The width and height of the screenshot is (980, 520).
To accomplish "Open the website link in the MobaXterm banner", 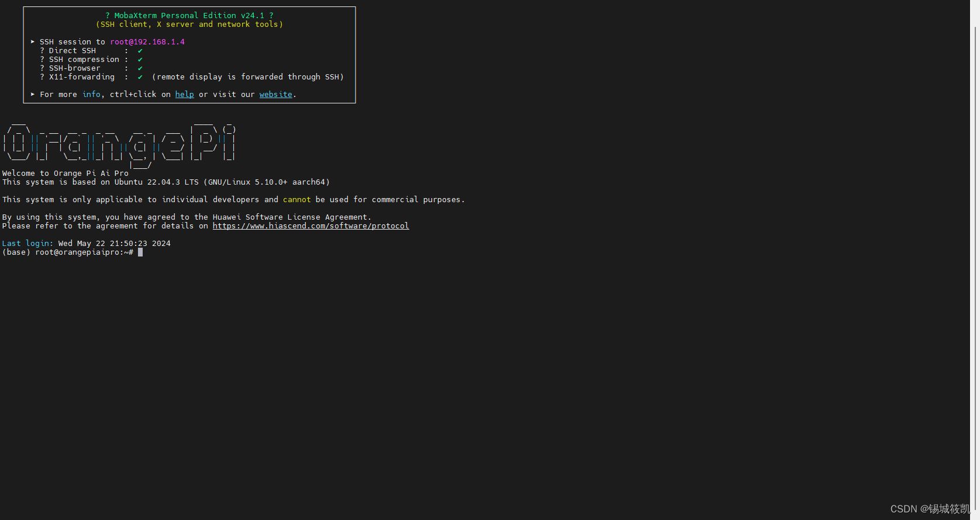I will pyautogui.click(x=276, y=95).
